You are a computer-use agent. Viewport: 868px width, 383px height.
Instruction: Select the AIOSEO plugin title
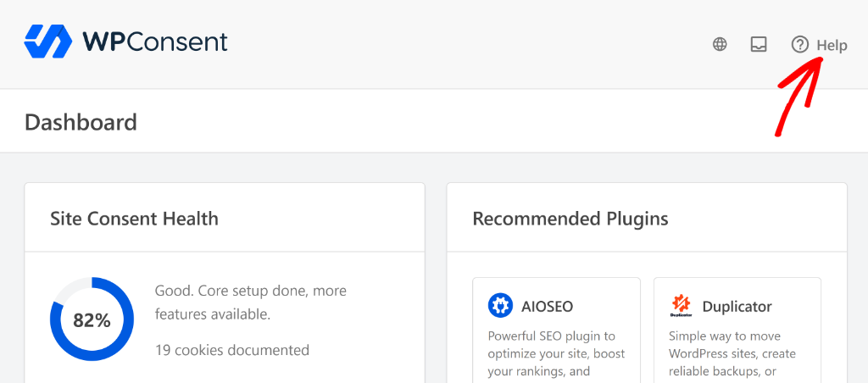548,306
